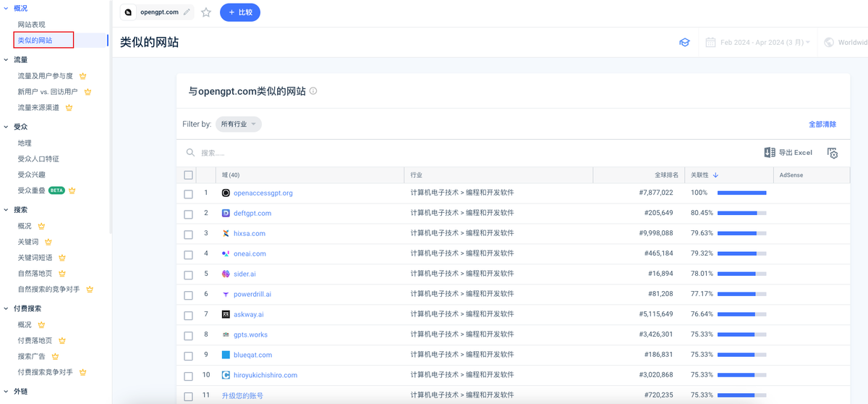Click the 78.01% relevance bar for sider.ai
The height and width of the screenshot is (404, 868).
click(742, 274)
